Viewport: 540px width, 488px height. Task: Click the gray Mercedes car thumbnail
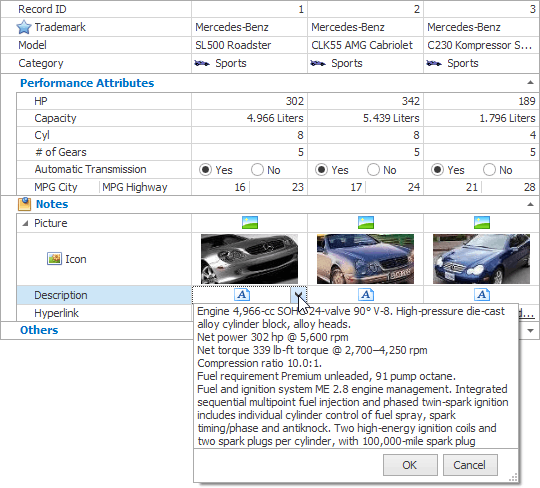(x=249, y=259)
